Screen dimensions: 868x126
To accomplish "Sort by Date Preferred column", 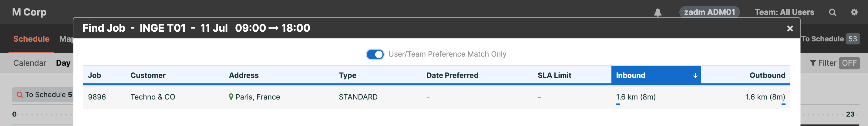I will tap(452, 75).
